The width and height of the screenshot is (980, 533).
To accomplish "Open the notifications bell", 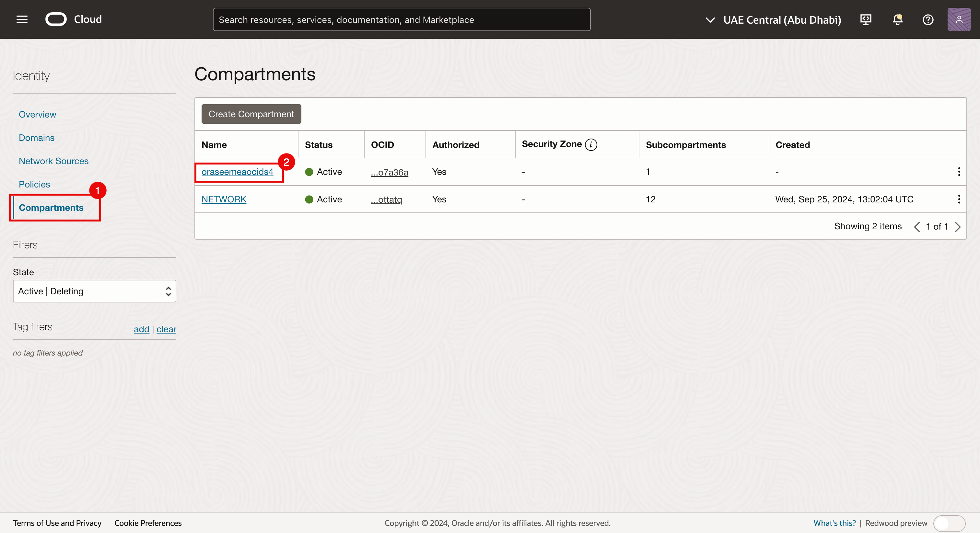I will point(897,19).
